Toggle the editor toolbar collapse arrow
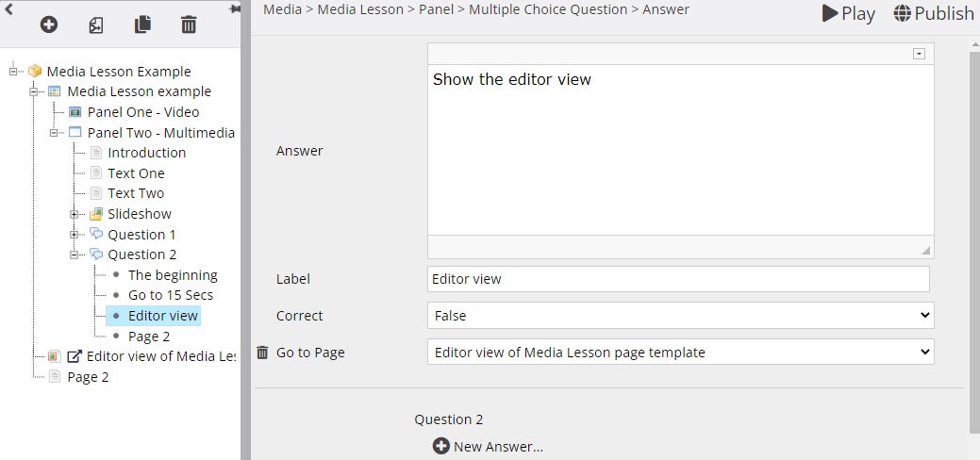Viewport: 980px width, 460px height. tap(919, 54)
